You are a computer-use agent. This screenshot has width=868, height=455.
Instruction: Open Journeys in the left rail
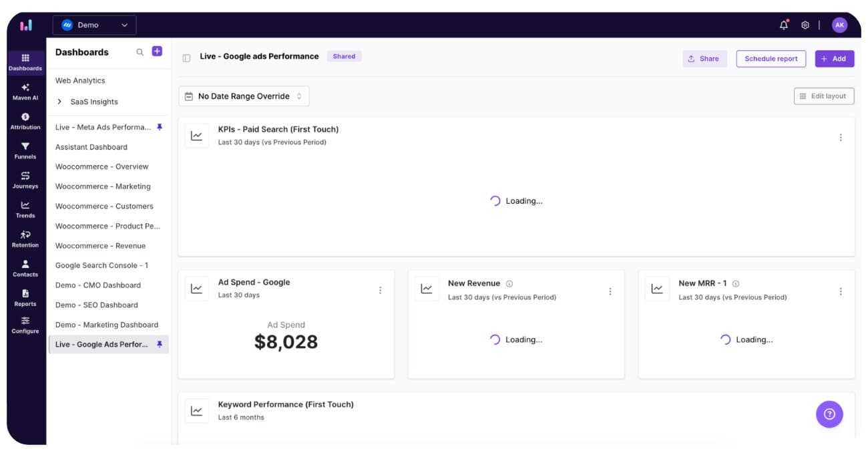25,180
